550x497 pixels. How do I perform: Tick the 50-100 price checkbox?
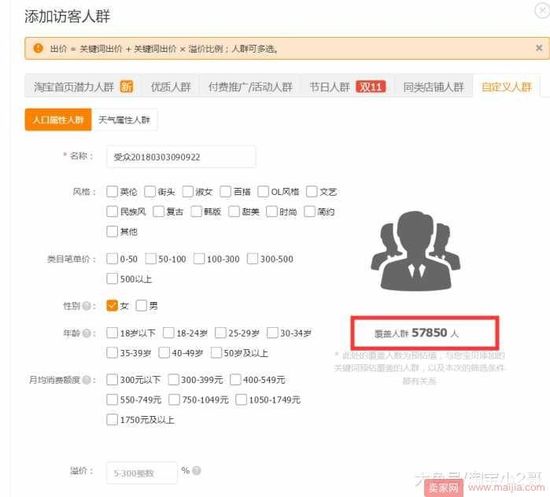151,259
